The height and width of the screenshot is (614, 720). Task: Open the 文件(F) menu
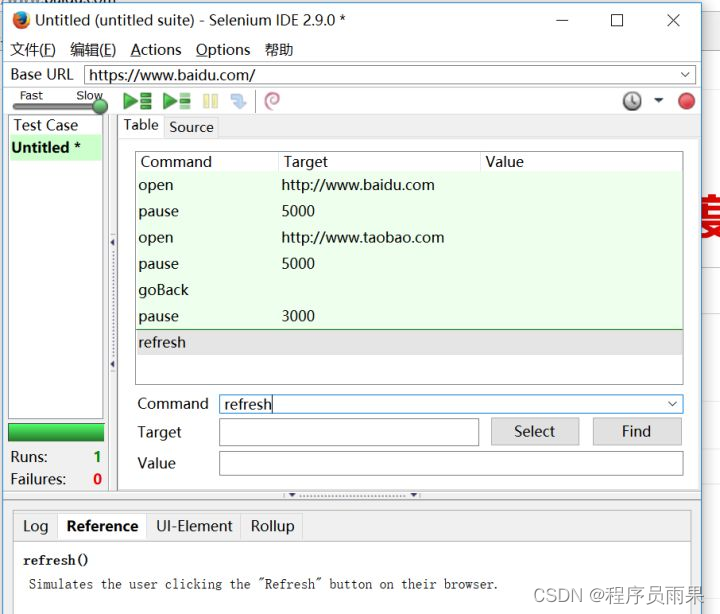click(33, 50)
